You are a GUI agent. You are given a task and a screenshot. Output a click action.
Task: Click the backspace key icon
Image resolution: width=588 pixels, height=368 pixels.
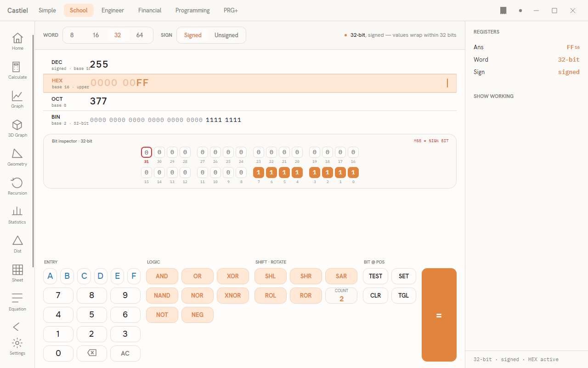(x=92, y=353)
